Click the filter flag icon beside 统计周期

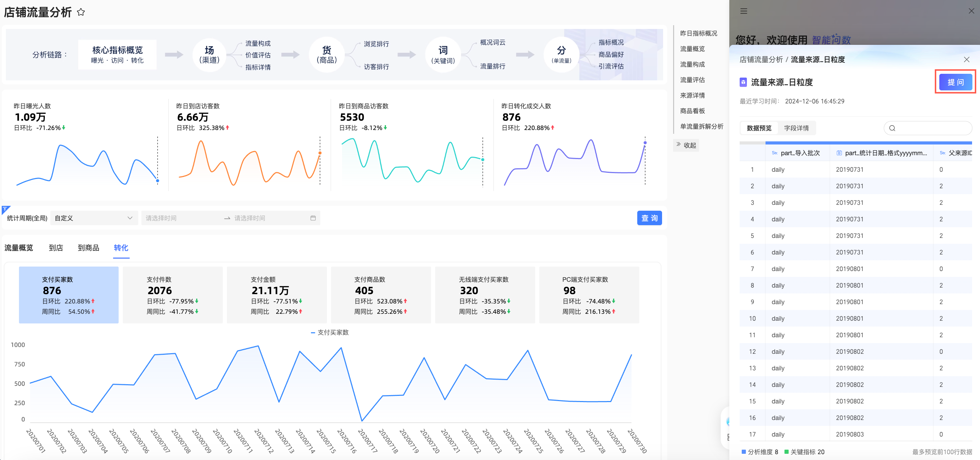pyautogui.click(x=5, y=209)
